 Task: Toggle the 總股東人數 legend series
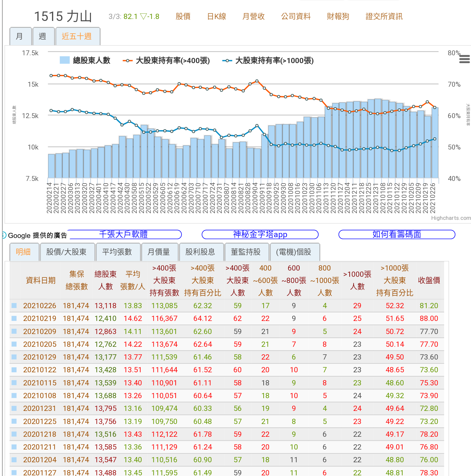85,61
